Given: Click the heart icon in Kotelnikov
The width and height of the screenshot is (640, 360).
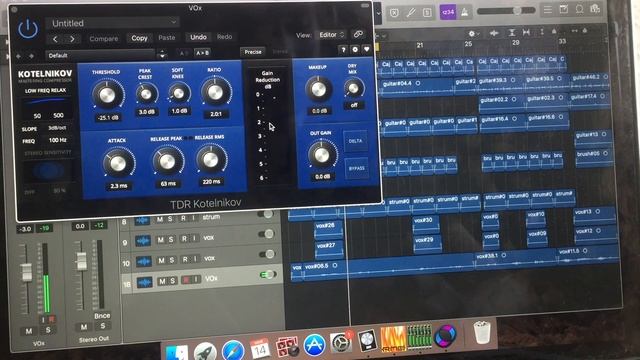Looking at the screenshot, I should point(367,49).
